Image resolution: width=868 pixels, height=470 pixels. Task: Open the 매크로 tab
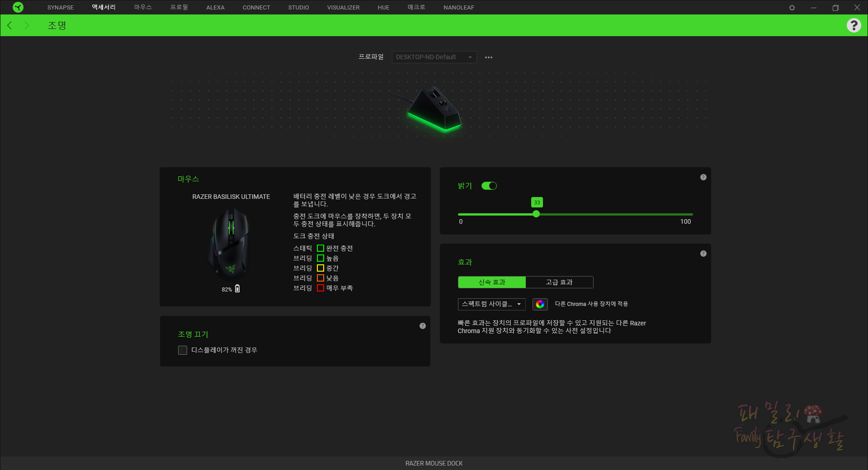(416, 7)
